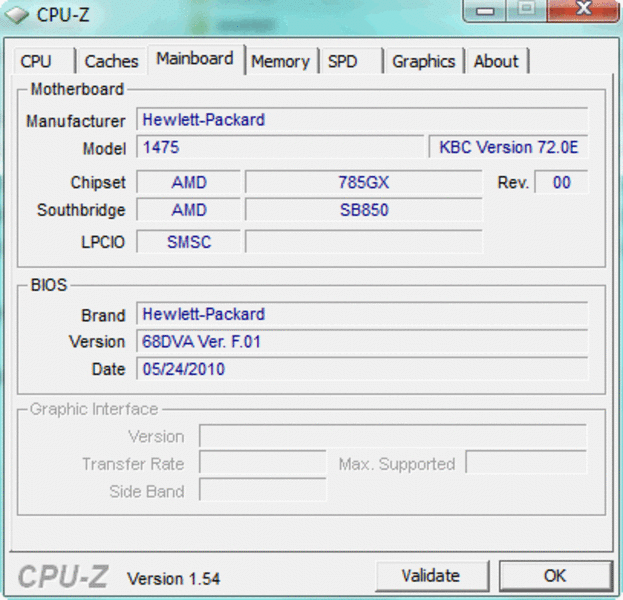This screenshot has height=600, width=623.
Task: Click the Graphic Interface group label
Action: coord(94,409)
